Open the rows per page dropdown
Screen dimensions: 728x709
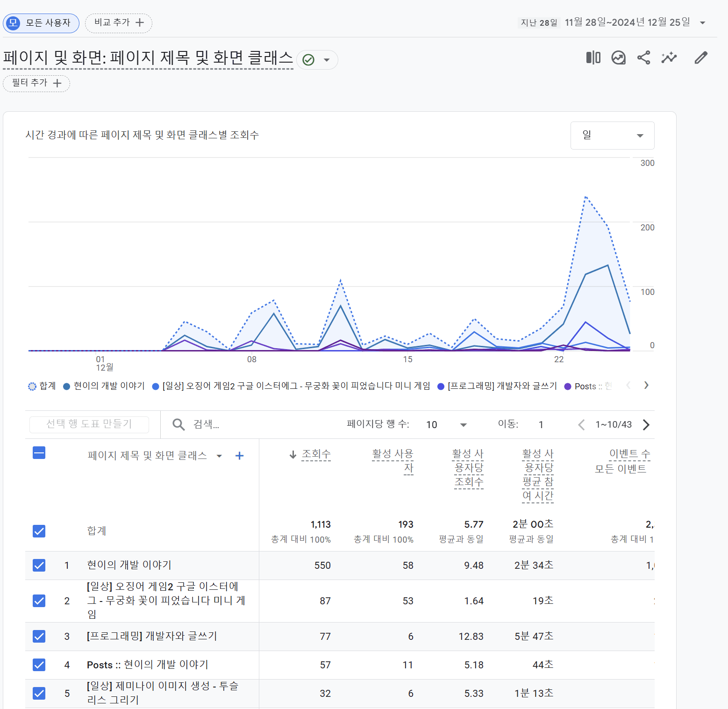pyautogui.click(x=446, y=424)
